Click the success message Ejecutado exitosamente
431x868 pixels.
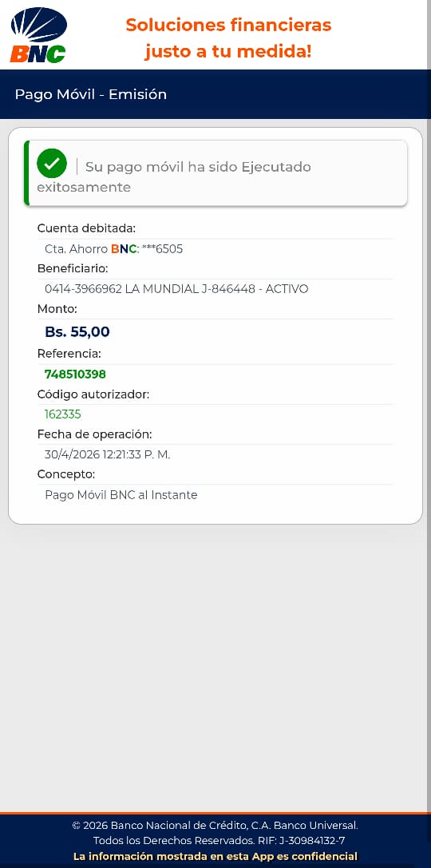174,176
